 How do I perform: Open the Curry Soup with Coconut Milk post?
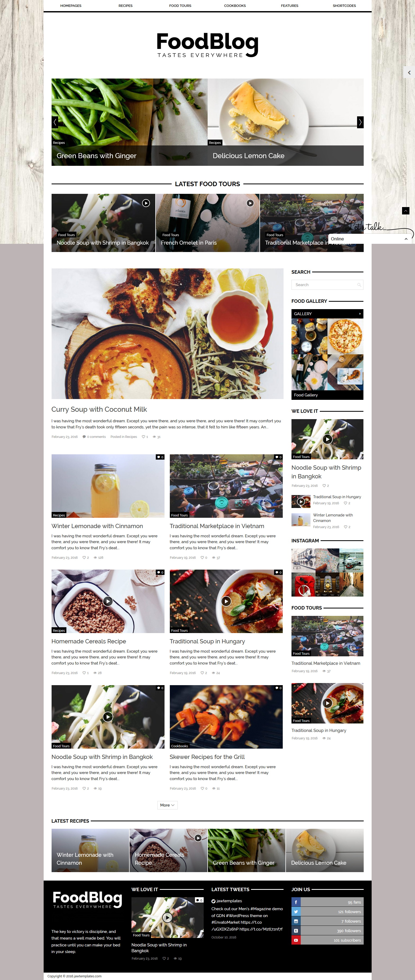99,409
